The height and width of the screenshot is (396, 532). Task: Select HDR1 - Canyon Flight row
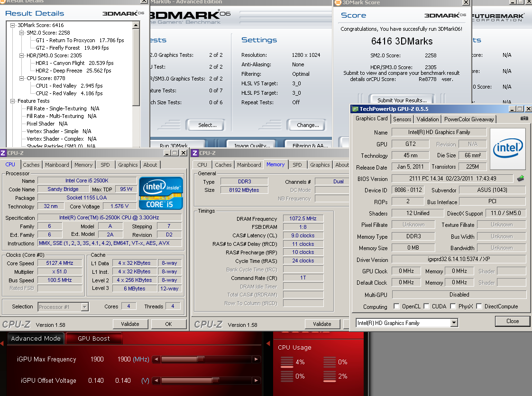click(x=74, y=63)
